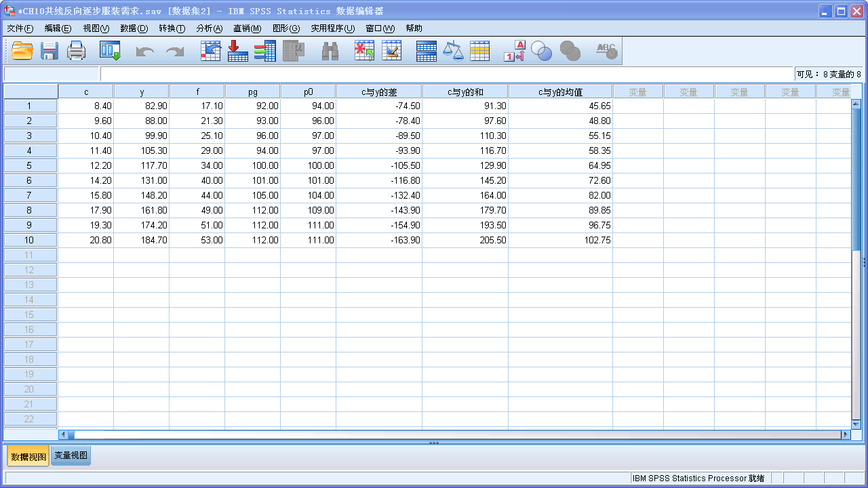Select row header 1

29,106
